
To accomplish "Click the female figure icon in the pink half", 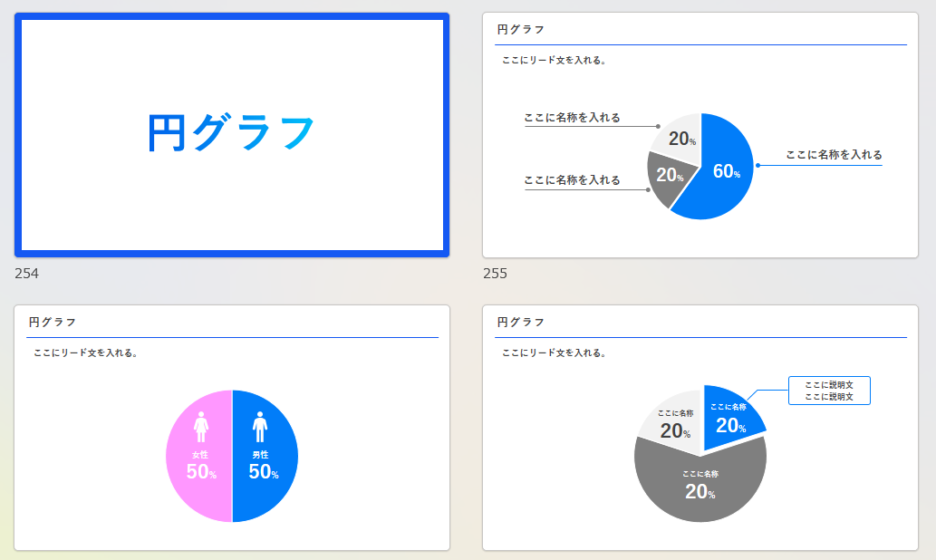I will coord(201,426).
